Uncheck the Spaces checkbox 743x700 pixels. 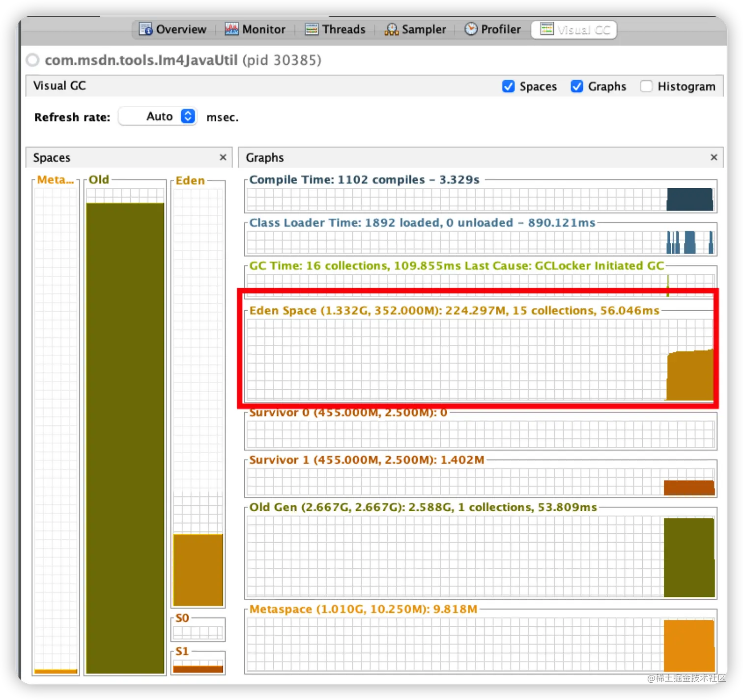click(x=509, y=87)
